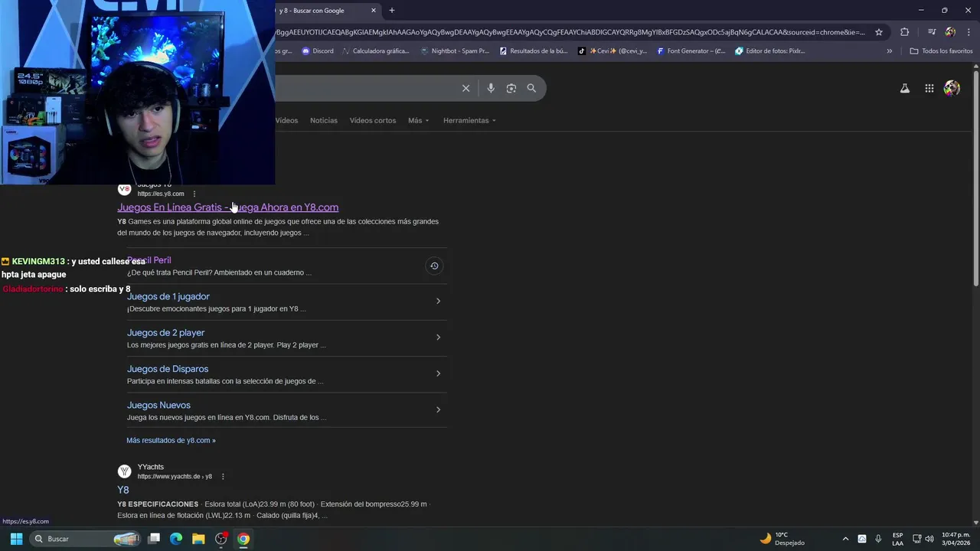
Task: Open volume control in system tray
Action: tap(929, 539)
